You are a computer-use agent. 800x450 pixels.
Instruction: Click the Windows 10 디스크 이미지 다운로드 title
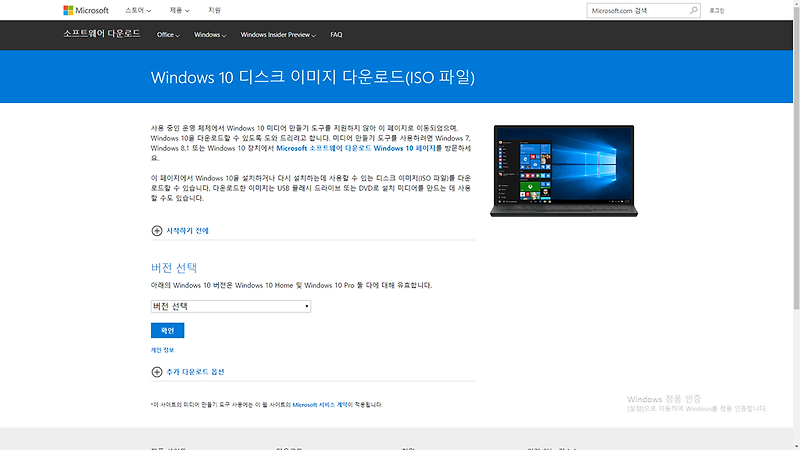pyautogui.click(x=313, y=77)
